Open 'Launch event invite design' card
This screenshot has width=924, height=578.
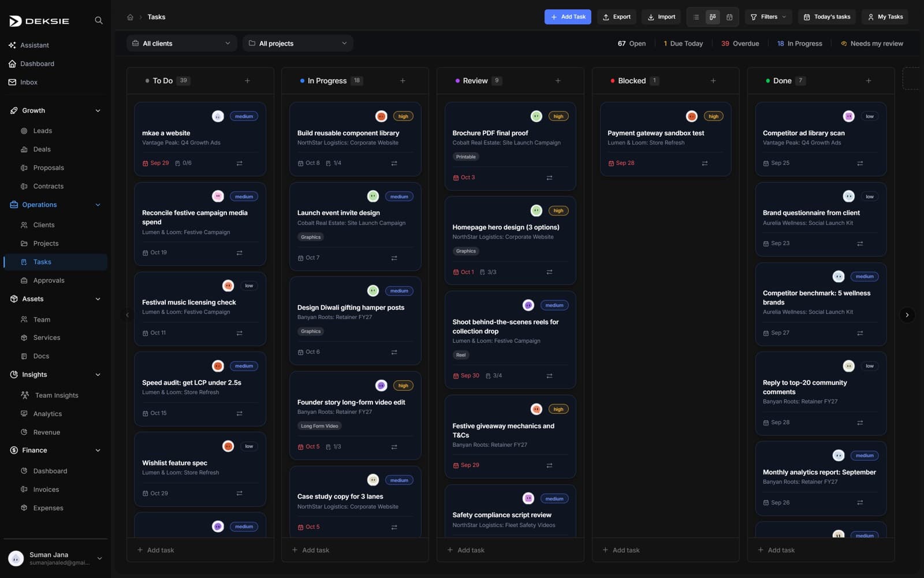(x=355, y=227)
